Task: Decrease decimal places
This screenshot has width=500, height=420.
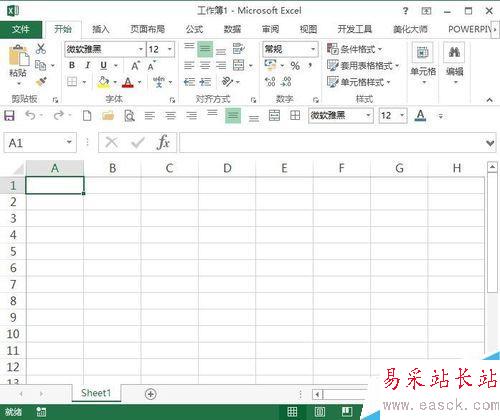Action: [286, 82]
